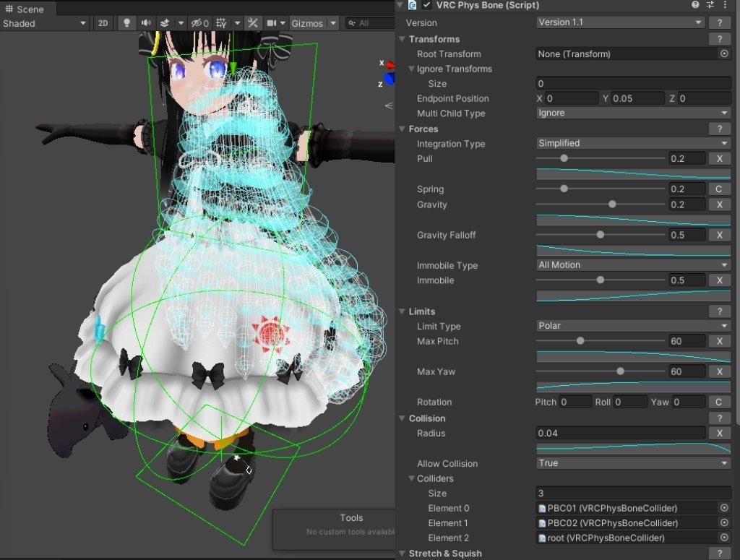Toggle the Spring curve button labeled C

point(719,189)
